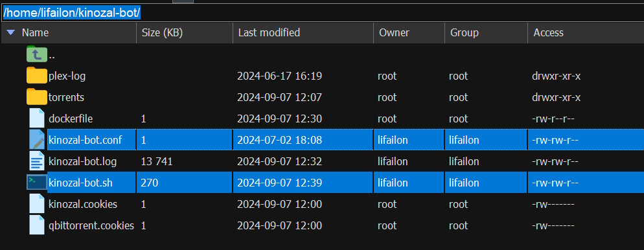Toggle sort order arrow beside Name
Image resolution: width=644 pixels, height=250 pixels.
10,33
